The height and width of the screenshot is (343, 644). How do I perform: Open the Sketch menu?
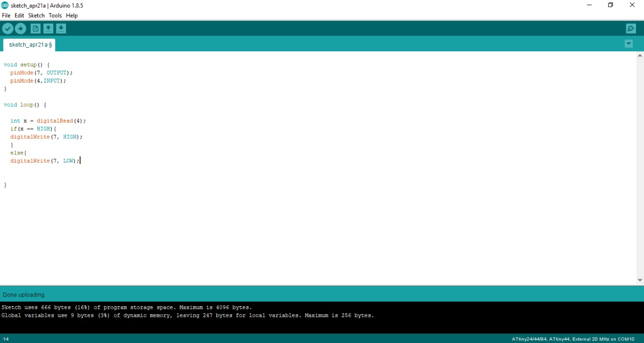pyautogui.click(x=36, y=16)
